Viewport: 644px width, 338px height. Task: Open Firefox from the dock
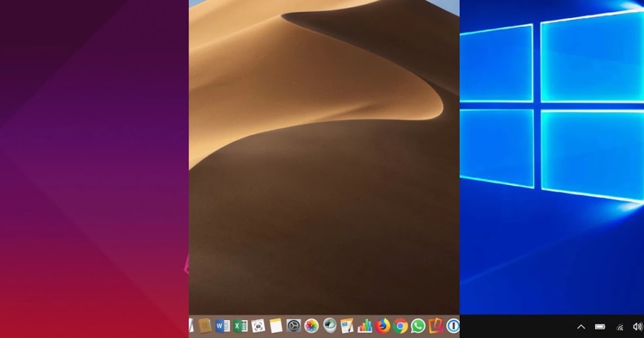tap(382, 325)
